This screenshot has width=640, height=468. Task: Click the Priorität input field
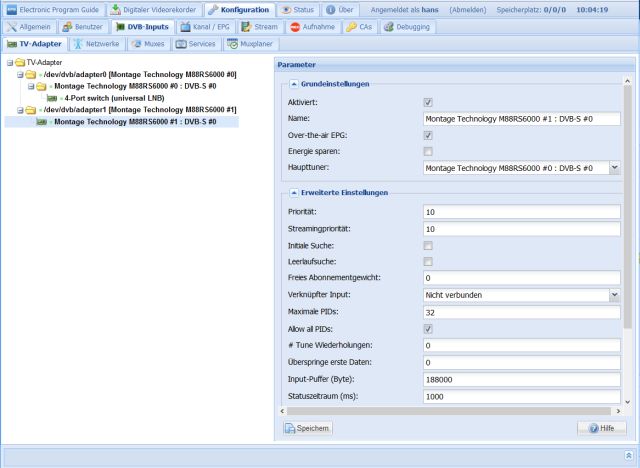tap(522, 212)
